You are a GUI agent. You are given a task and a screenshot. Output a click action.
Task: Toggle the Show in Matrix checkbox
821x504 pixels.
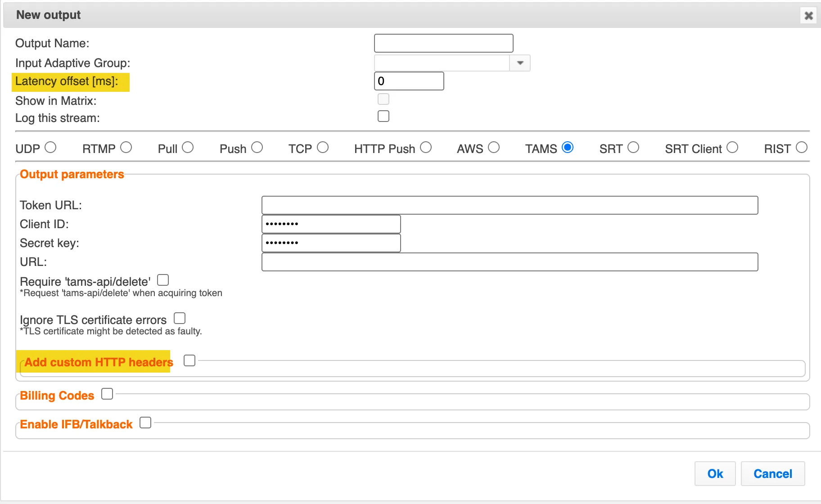383,99
